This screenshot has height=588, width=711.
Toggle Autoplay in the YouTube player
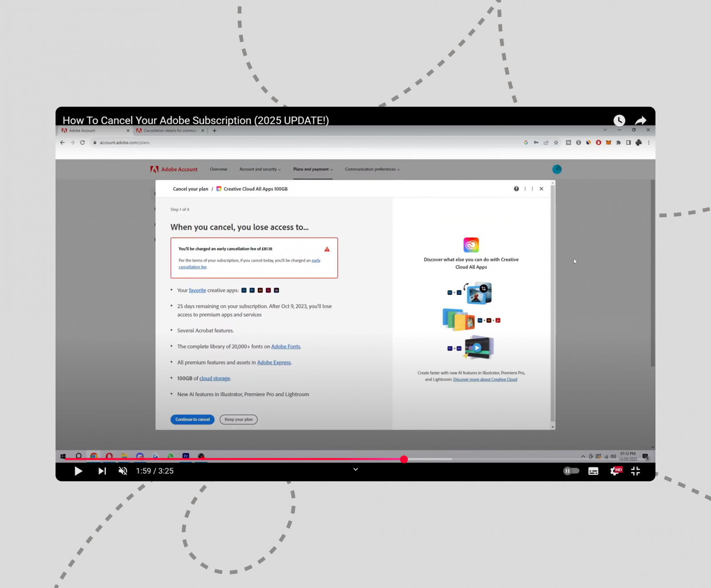[x=571, y=471]
